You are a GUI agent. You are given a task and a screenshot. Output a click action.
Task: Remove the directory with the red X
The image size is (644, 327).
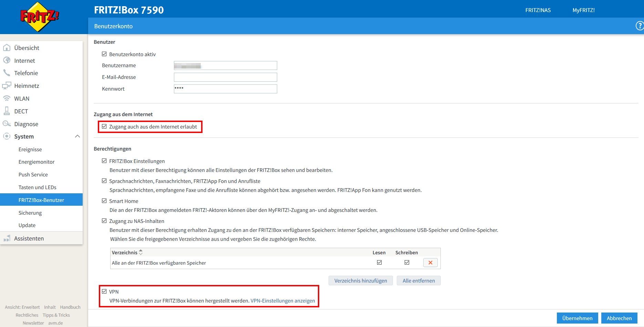(x=430, y=263)
